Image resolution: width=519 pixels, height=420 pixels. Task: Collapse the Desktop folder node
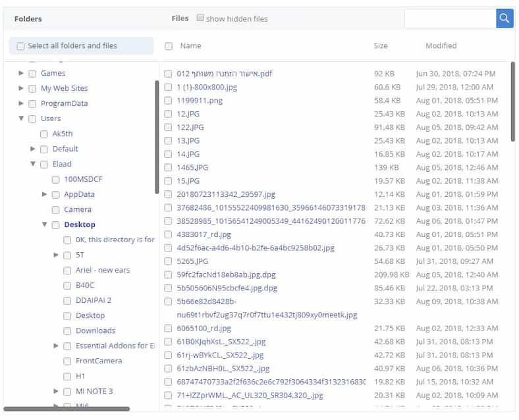(45, 224)
